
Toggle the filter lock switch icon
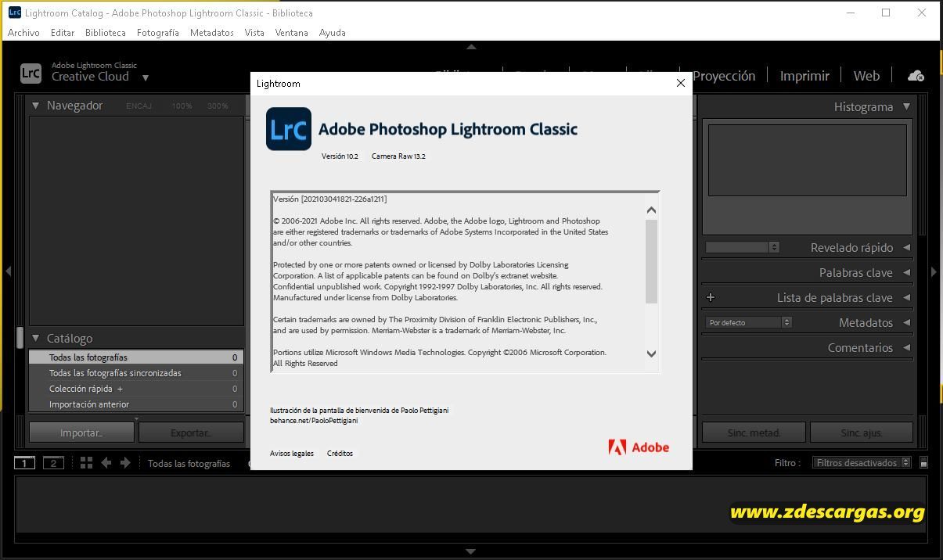(x=923, y=463)
